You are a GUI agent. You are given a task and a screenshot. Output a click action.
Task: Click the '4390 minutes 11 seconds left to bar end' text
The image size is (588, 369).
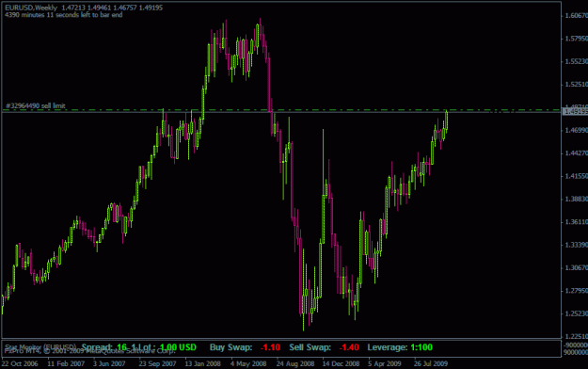coord(64,15)
